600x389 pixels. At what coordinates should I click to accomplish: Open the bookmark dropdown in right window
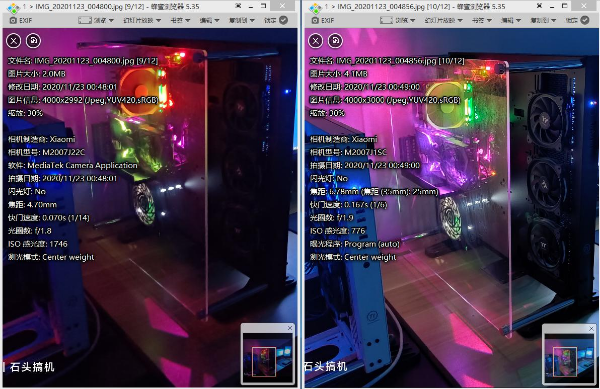coord(481,20)
